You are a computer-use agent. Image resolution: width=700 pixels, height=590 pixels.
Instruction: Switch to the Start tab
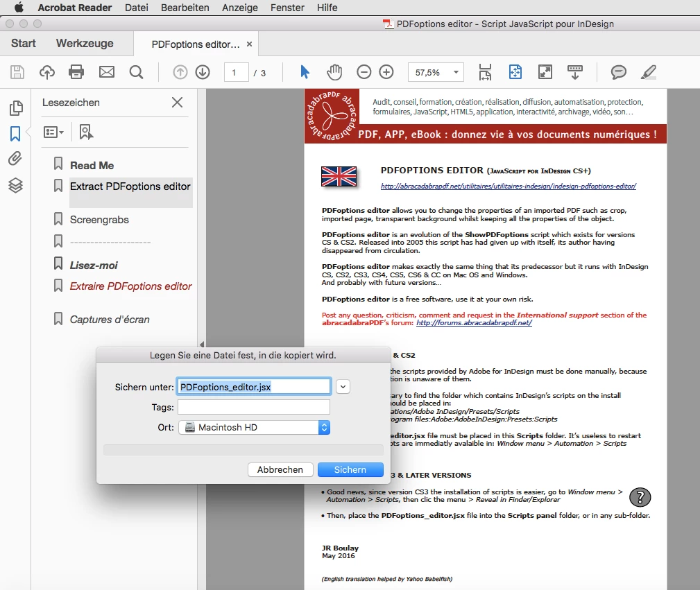pyautogui.click(x=23, y=43)
